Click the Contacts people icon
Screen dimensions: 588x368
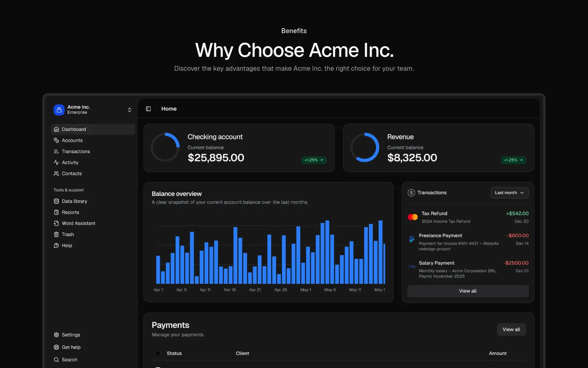[x=56, y=173]
